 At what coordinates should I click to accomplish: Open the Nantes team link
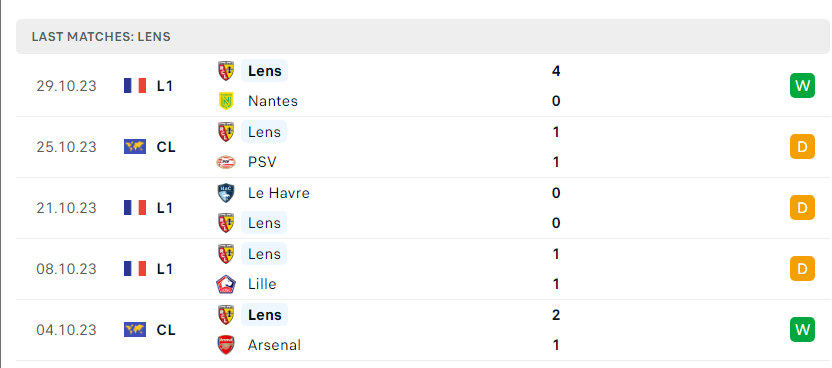273,101
